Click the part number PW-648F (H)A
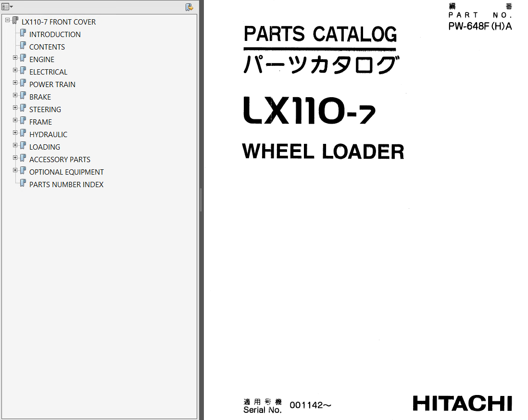 click(x=480, y=26)
